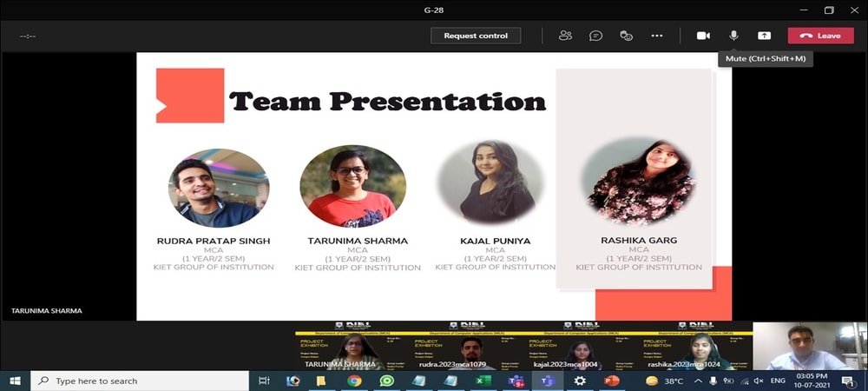Screen dimensions: 868x391
Task: Click inside the Windows search box
Action: 139,381
